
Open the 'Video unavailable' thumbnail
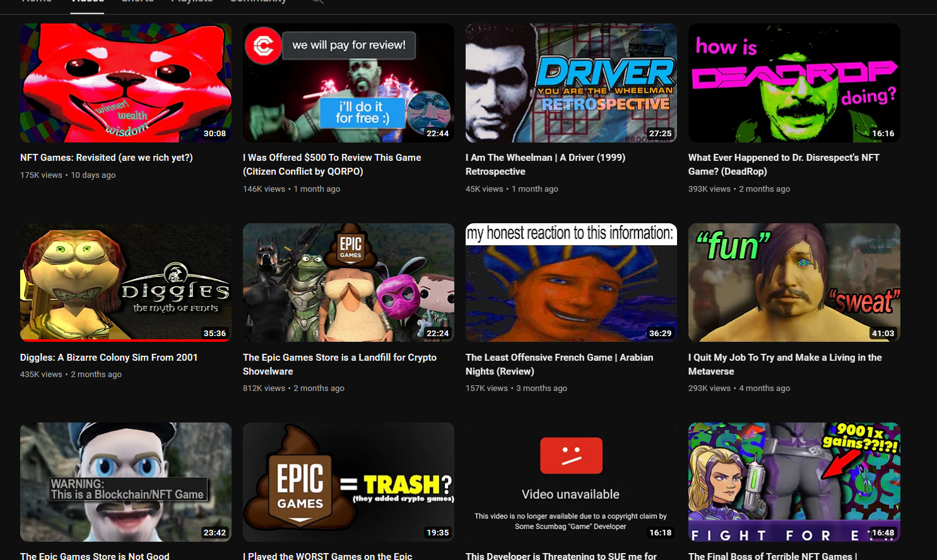tap(571, 482)
